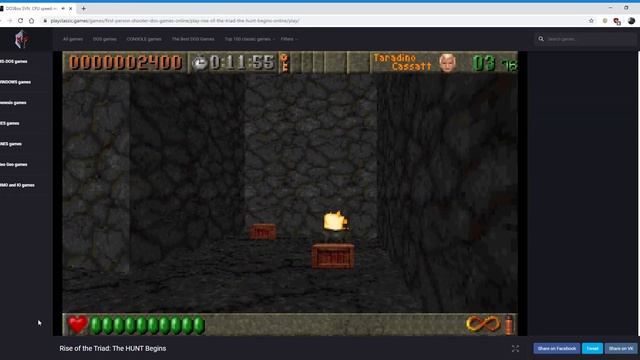
Task: Click the key icon in the top HUD
Action: click(284, 62)
